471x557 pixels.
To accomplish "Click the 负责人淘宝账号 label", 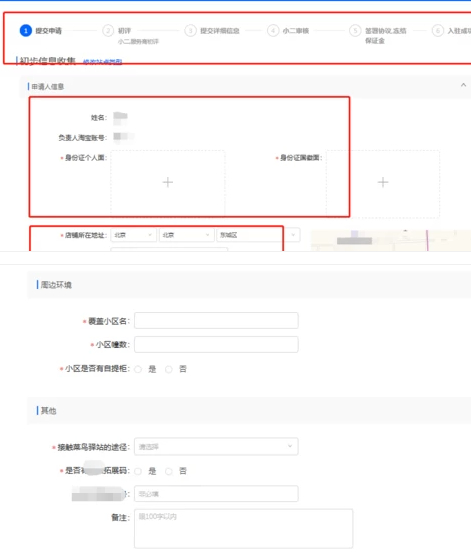I will point(82,137).
